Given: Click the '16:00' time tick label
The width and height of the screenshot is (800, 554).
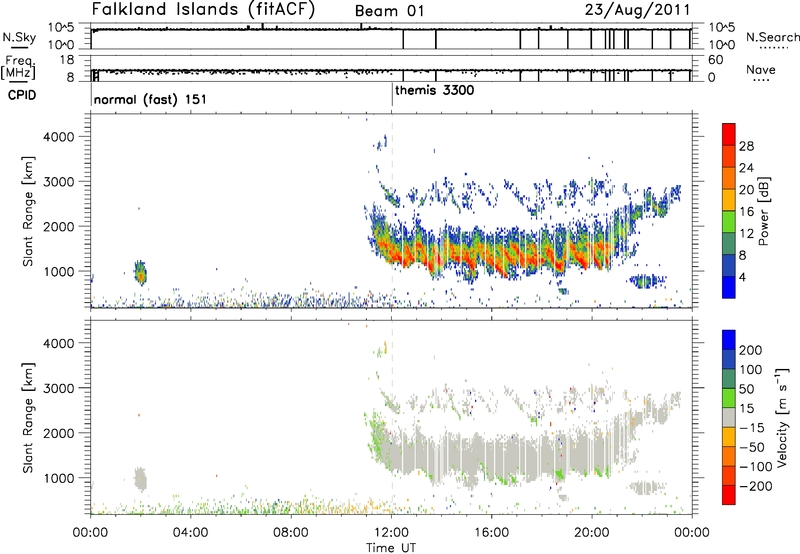Looking at the screenshot, I should click(491, 533).
